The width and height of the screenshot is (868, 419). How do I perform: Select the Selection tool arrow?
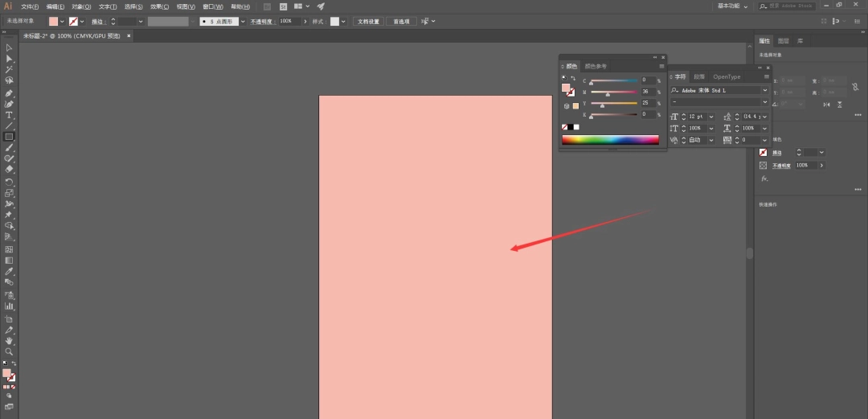click(x=9, y=47)
